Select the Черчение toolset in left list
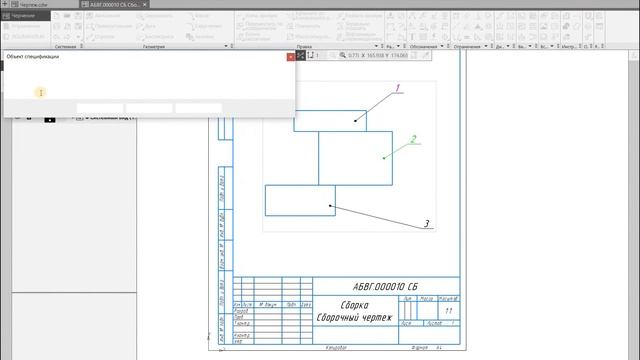 click(26, 16)
